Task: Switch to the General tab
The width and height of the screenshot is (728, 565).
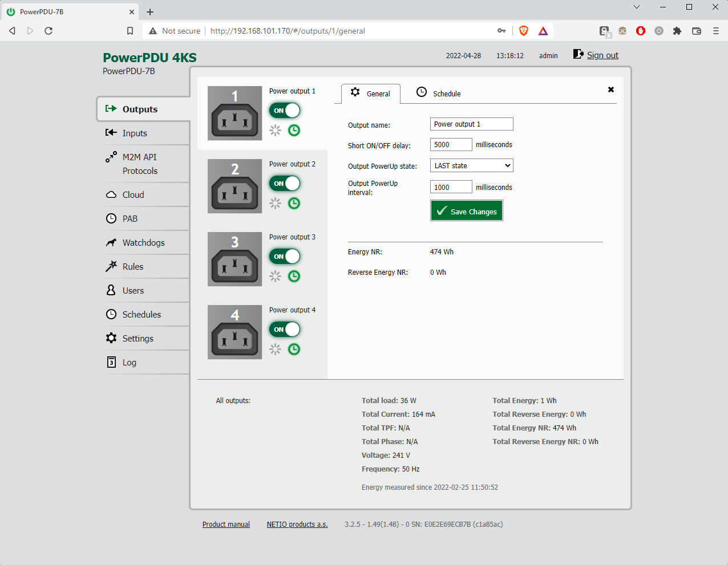Action: coord(371,94)
